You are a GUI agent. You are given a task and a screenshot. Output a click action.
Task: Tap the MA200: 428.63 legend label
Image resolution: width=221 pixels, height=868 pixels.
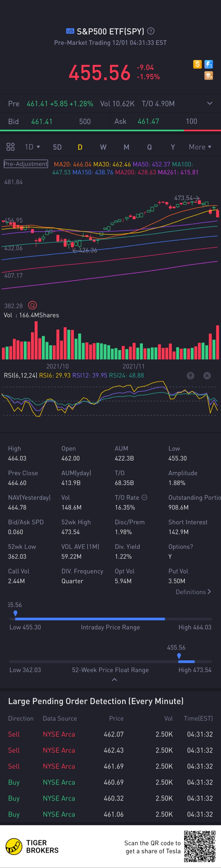click(136, 172)
